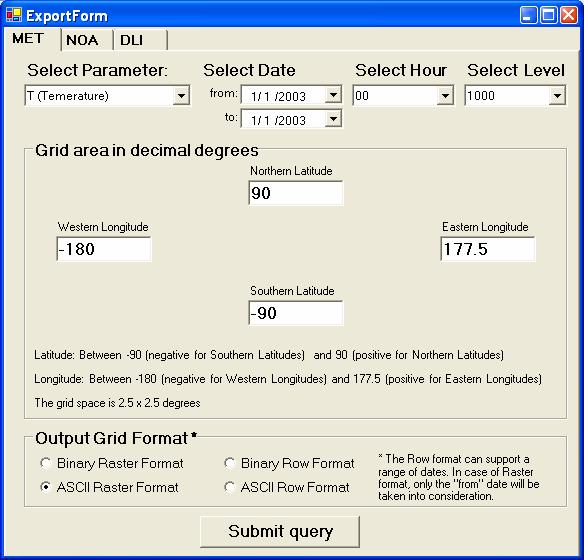
Task: Click the 'Southern Latitude' label
Action: tap(292, 291)
